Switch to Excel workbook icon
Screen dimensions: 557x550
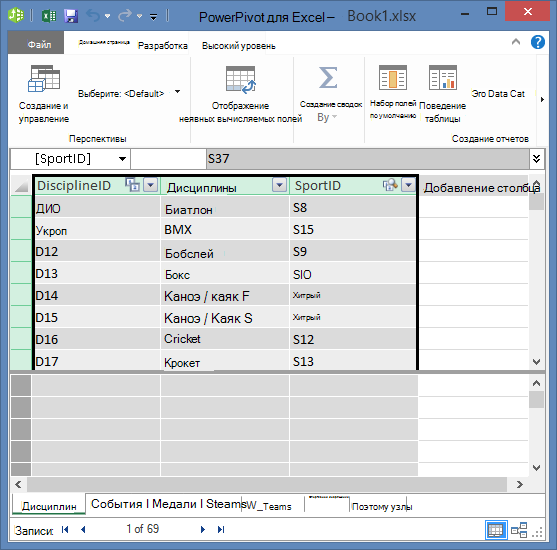pos(49,16)
